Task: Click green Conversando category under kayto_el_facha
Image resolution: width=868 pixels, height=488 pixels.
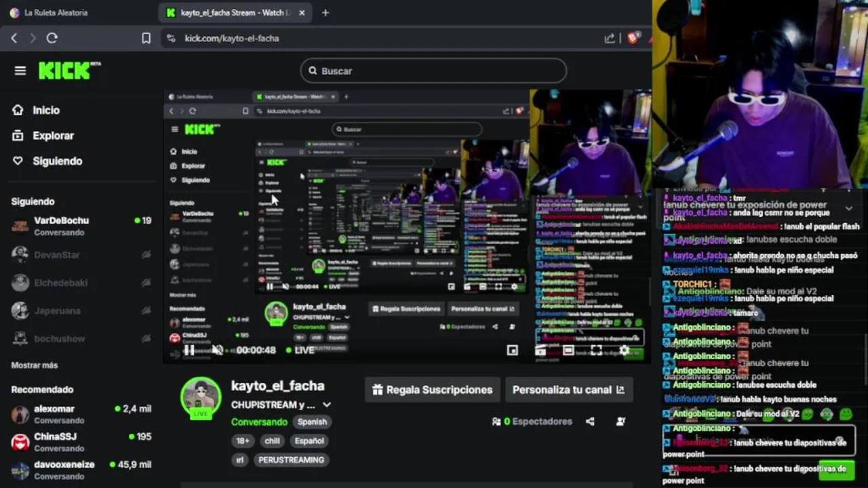Action: (x=260, y=422)
